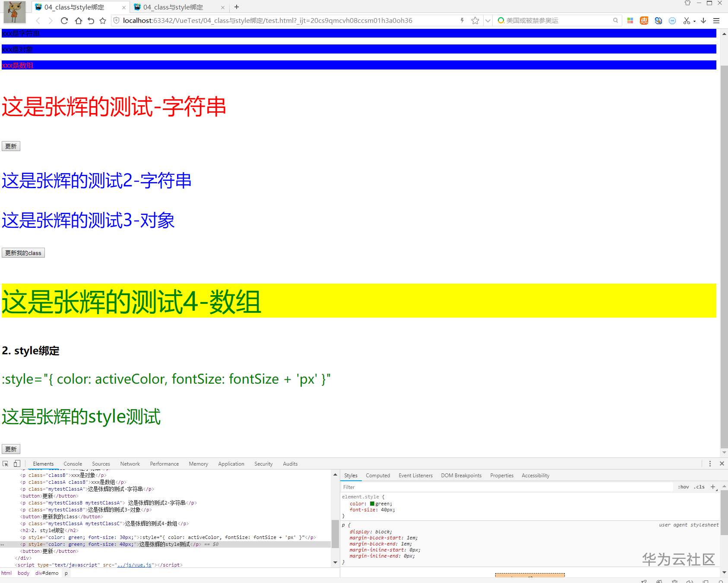Click the shield icon inside the address bar
The image size is (728, 583).
(117, 20)
